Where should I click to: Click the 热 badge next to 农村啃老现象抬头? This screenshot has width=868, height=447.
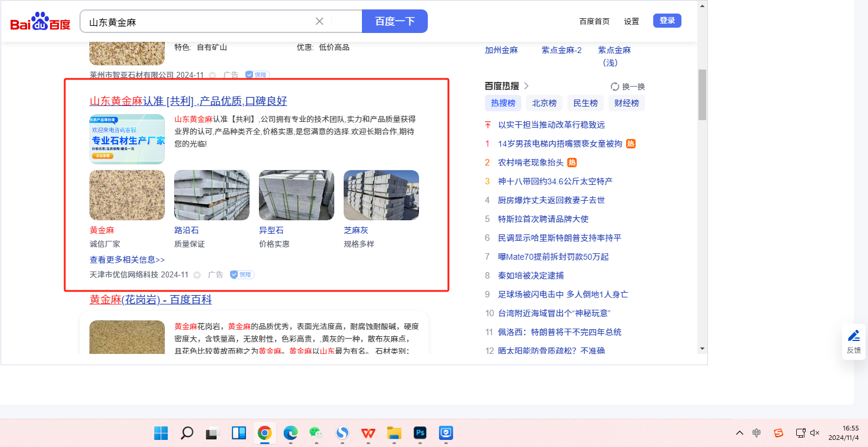click(572, 163)
